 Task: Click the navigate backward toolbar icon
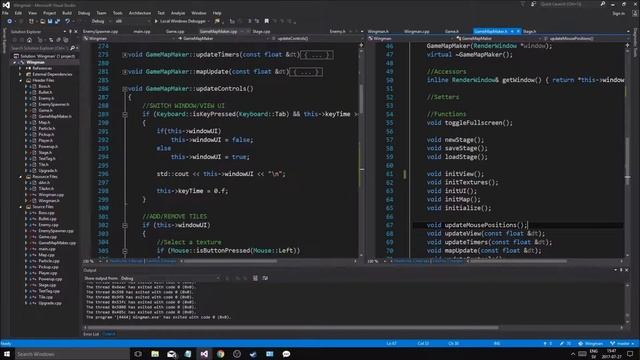[9, 21]
